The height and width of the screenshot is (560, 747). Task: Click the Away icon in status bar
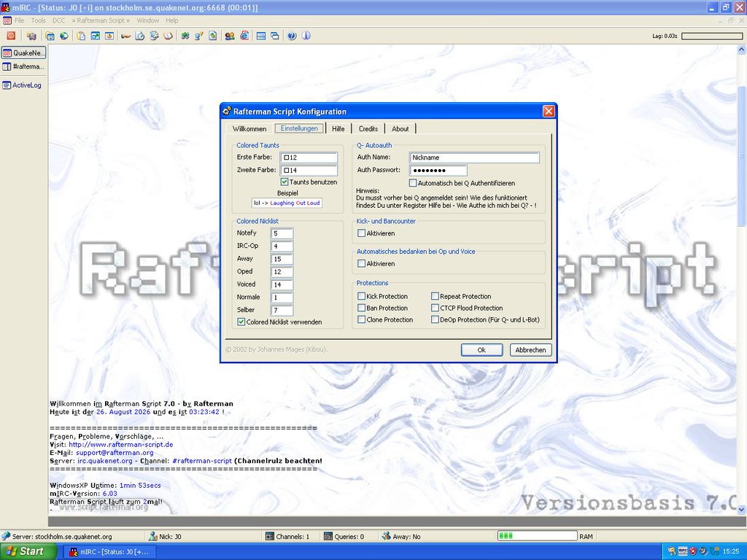[386, 536]
